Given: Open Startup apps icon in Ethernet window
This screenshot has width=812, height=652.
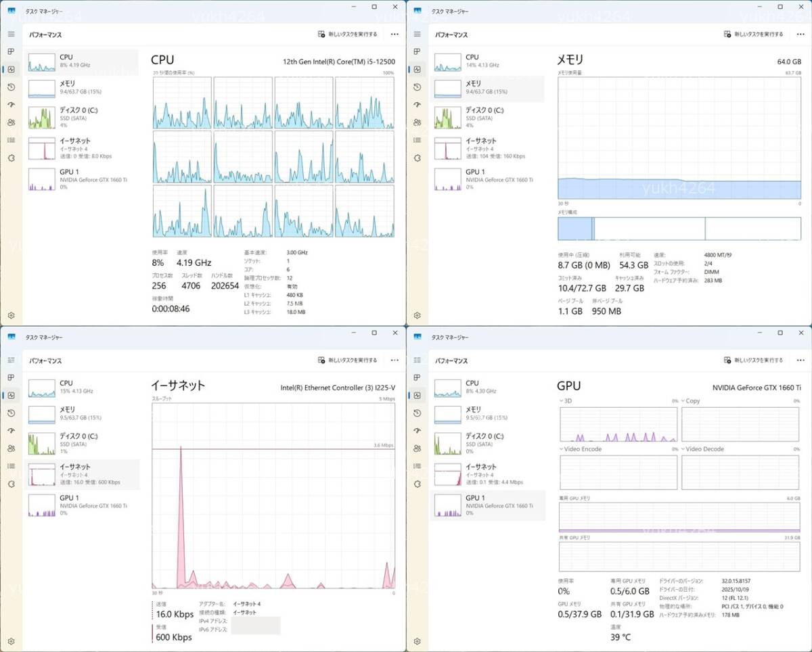Looking at the screenshot, I should (11, 430).
